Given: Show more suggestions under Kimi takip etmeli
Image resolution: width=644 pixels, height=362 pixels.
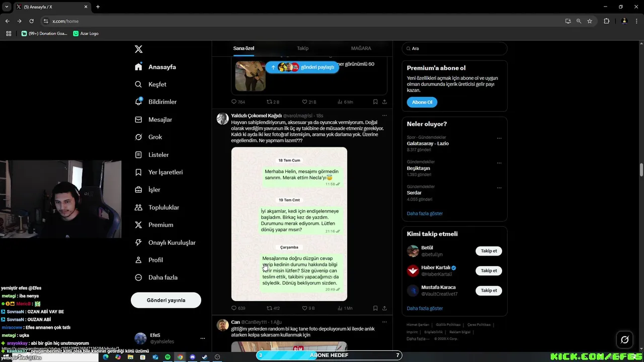Looking at the screenshot, I should pos(425,308).
